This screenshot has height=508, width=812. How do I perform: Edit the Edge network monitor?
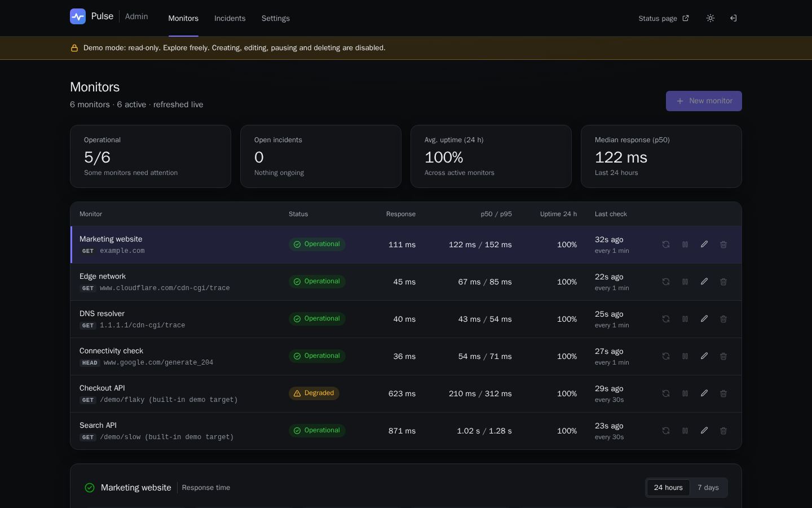704,282
